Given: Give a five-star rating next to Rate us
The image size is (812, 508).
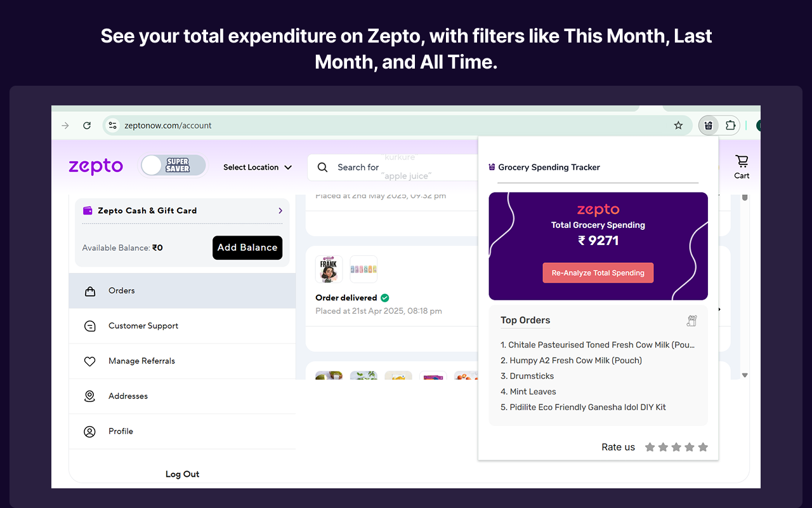Looking at the screenshot, I should (702, 447).
